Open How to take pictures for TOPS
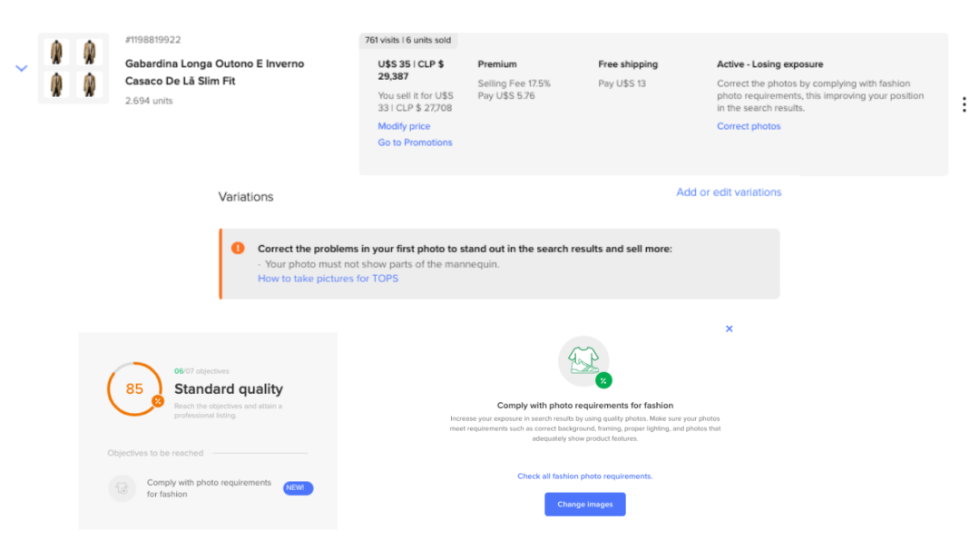The height and width of the screenshot is (540, 980). [328, 279]
